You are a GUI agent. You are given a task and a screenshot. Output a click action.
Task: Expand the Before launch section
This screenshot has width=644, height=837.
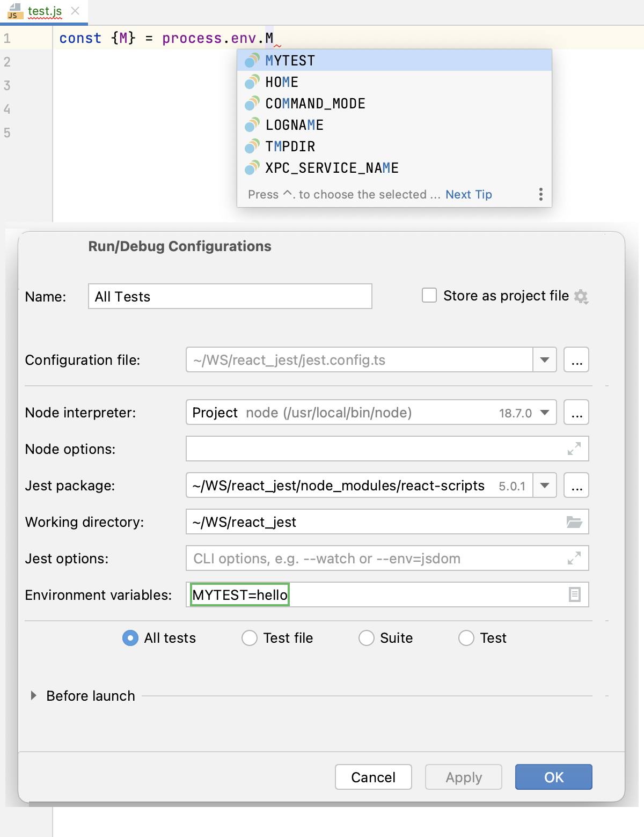pyautogui.click(x=33, y=696)
